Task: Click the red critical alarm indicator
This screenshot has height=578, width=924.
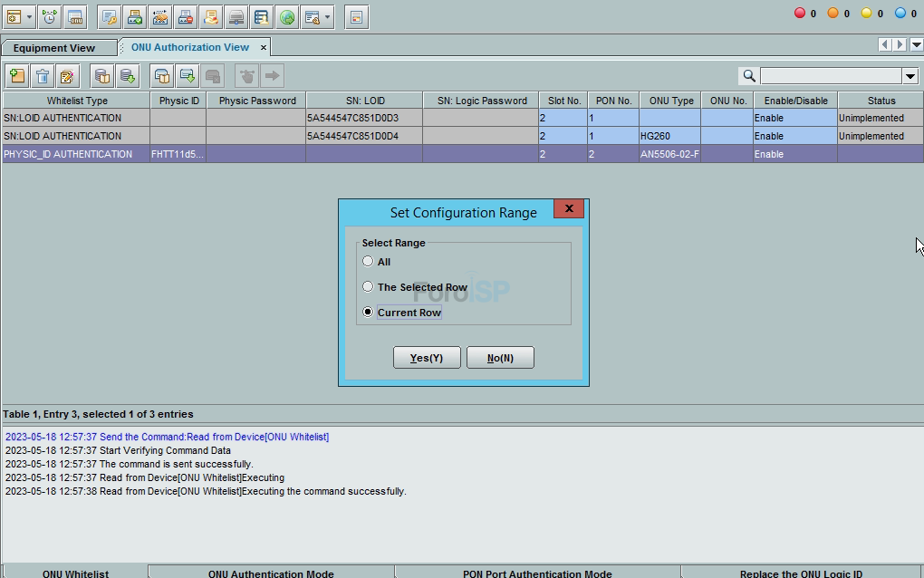Action: tap(800, 14)
